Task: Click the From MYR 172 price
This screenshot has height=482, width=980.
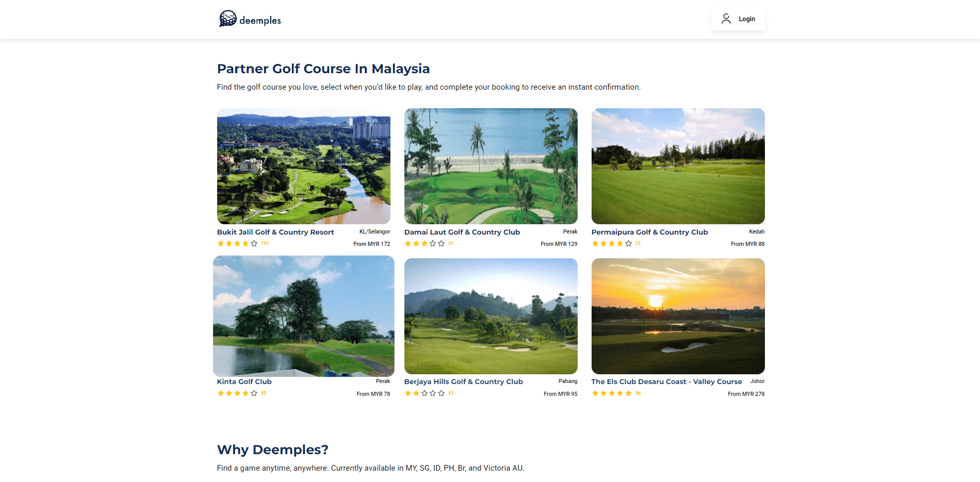Action: 372,244
